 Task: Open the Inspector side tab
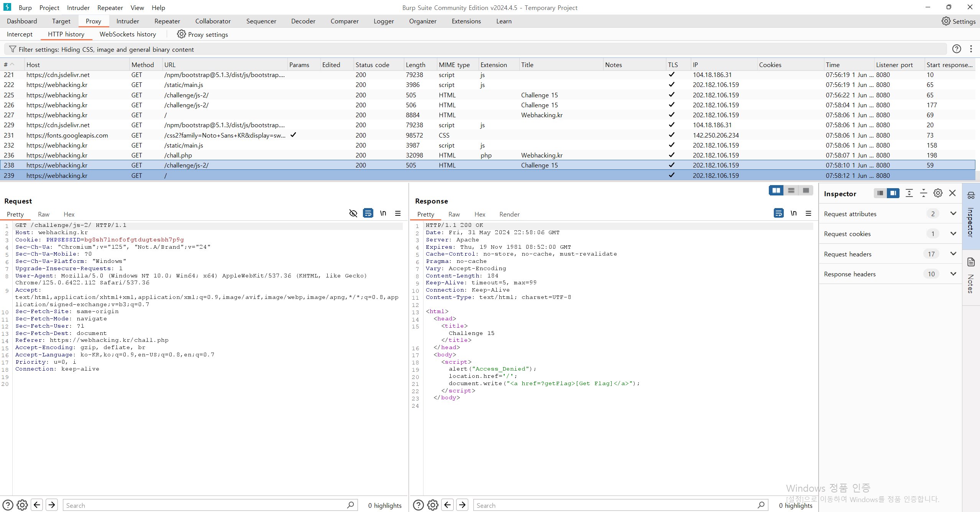[x=971, y=217]
